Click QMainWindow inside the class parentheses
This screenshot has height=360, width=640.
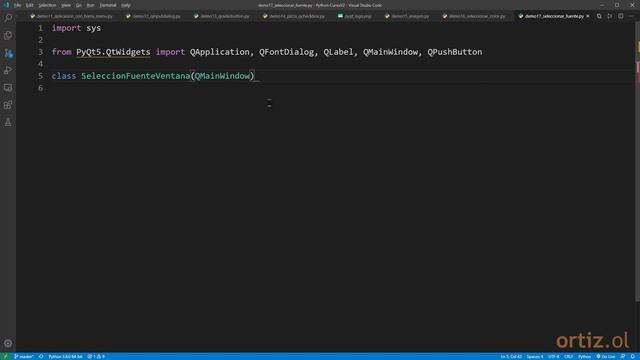click(x=222, y=76)
